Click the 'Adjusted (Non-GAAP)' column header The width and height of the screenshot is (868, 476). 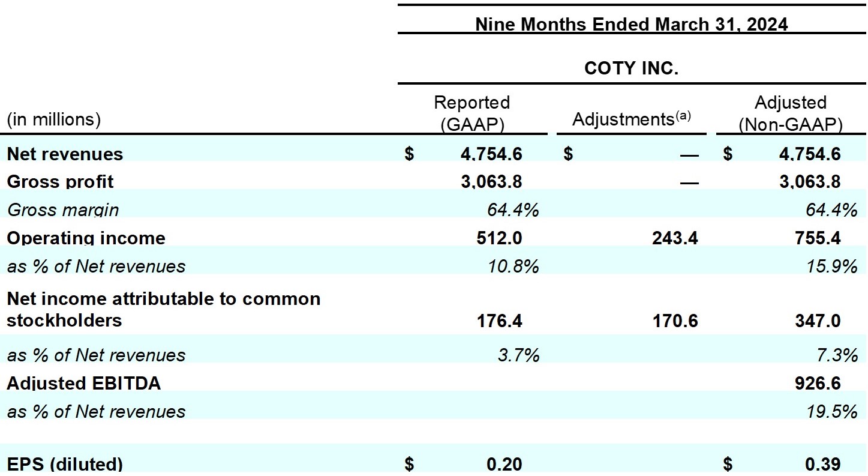point(791,113)
